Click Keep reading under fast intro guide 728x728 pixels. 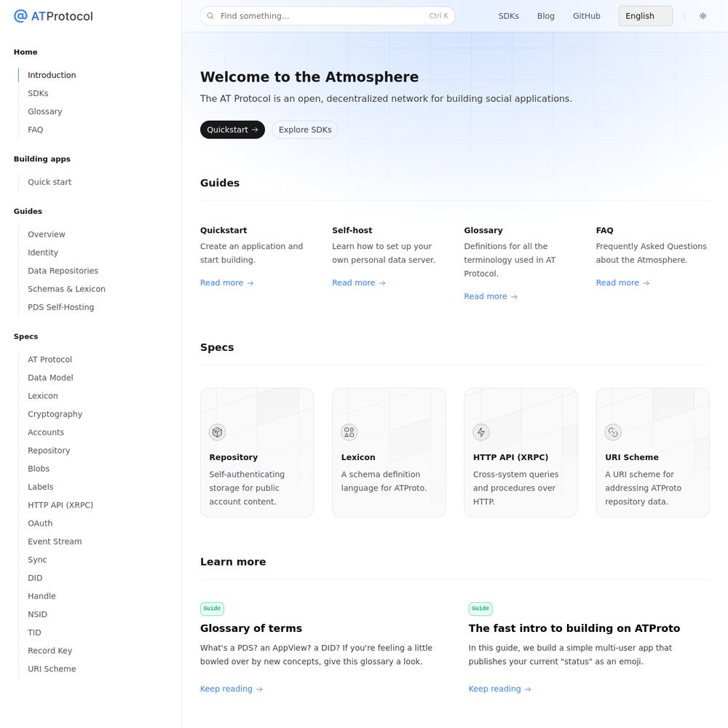click(499, 689)
